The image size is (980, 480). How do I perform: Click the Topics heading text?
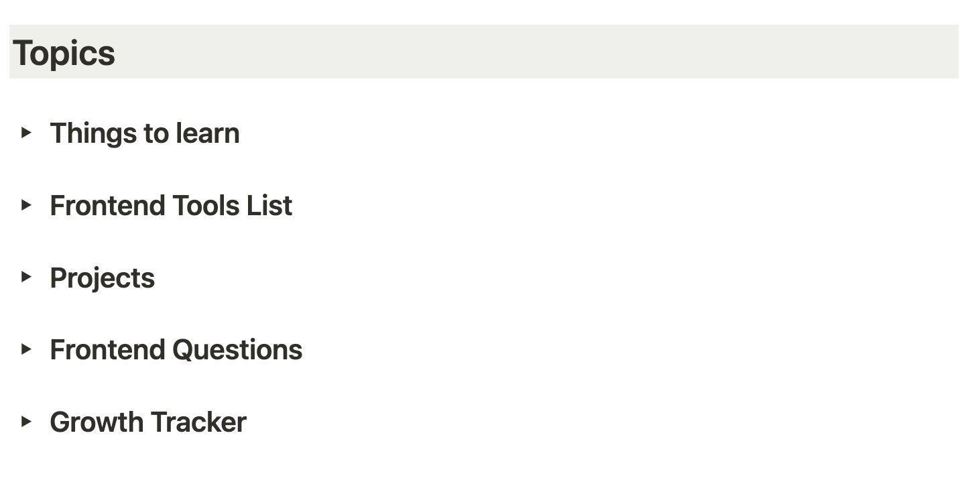point(64,53)
